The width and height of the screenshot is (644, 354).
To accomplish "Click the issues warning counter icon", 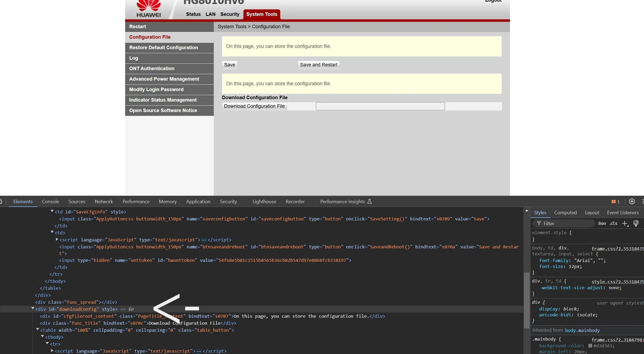I will [x=616, y=202].
